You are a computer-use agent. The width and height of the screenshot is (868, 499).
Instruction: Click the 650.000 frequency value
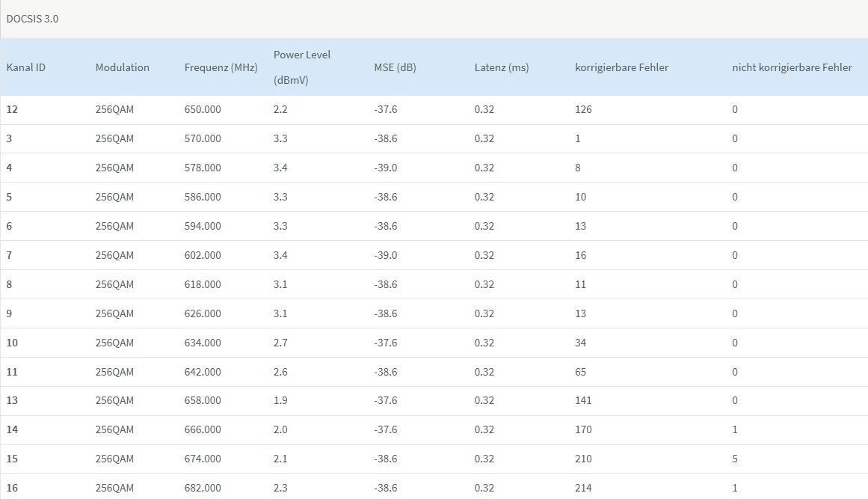(x=203, y=109)
